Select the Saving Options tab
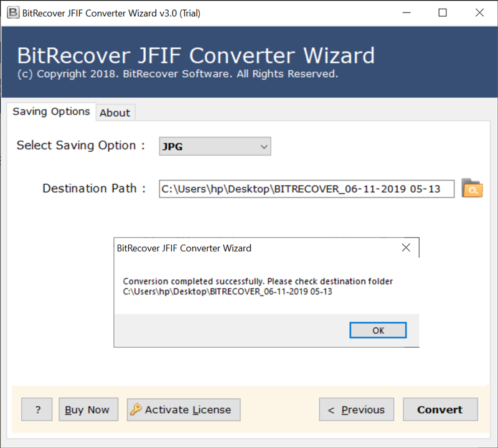The image size is (498, 448). (x=51, y=111)
